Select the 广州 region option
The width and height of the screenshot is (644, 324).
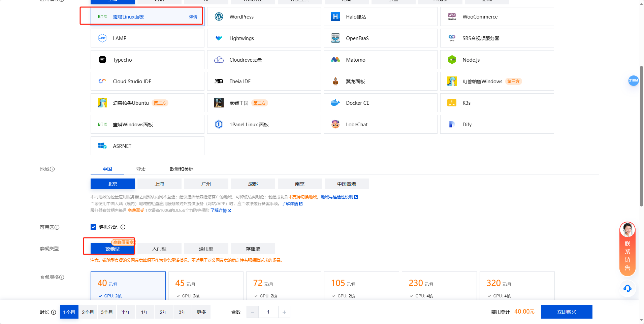point(206,184)
